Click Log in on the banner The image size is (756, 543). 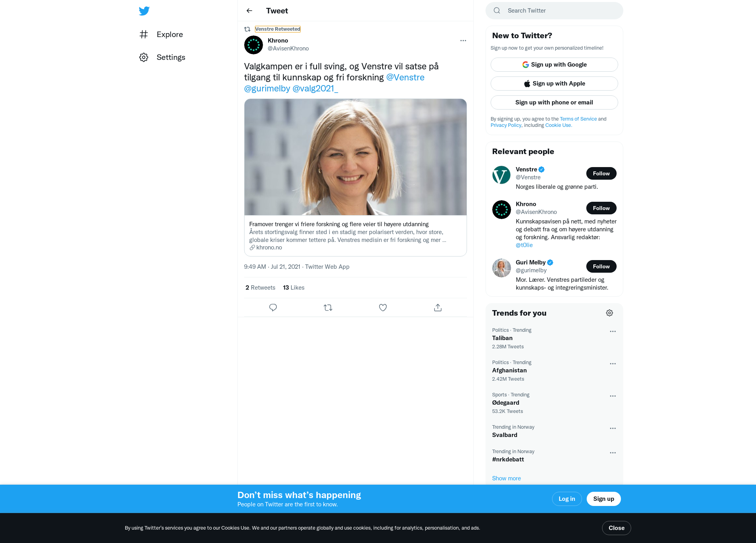[x=567, y=499]
